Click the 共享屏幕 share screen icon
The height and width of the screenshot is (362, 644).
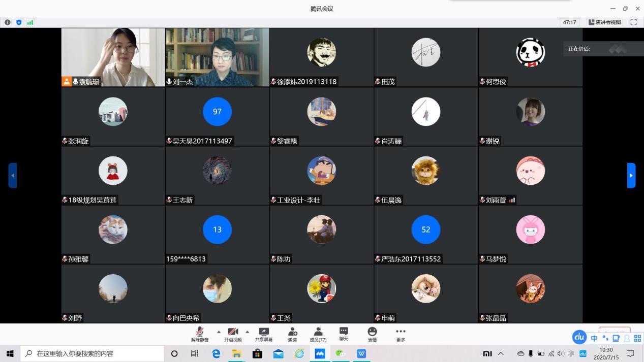[x=263, y=334]
